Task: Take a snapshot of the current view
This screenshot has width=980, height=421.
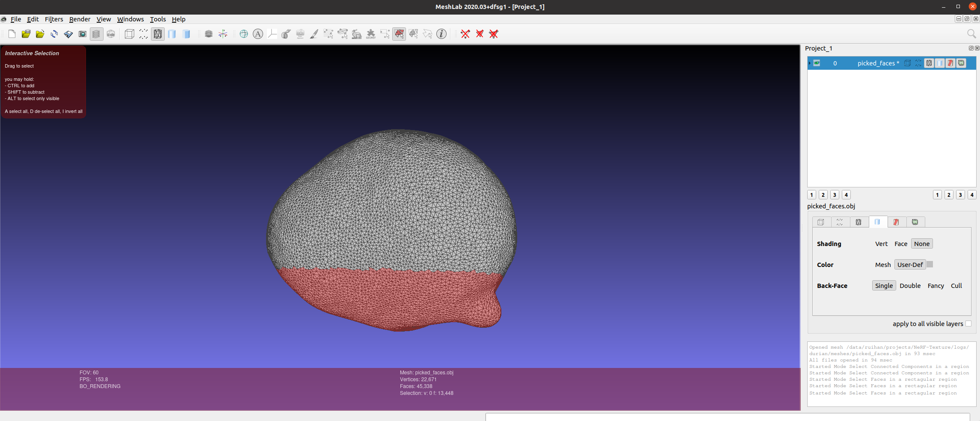Action: point(83,34)
